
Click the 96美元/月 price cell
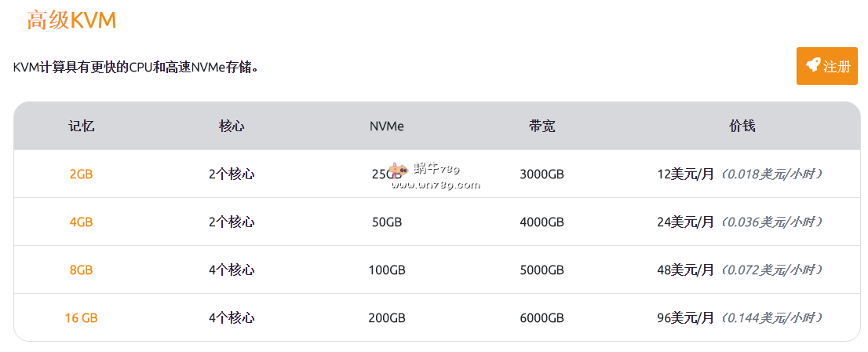[x=686, y=318]
